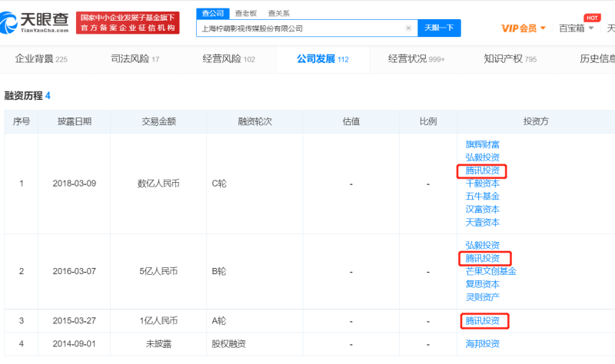Open 旗辉财富 investor link in C轮
Screen dimensions: 615x364
(482, 144)
